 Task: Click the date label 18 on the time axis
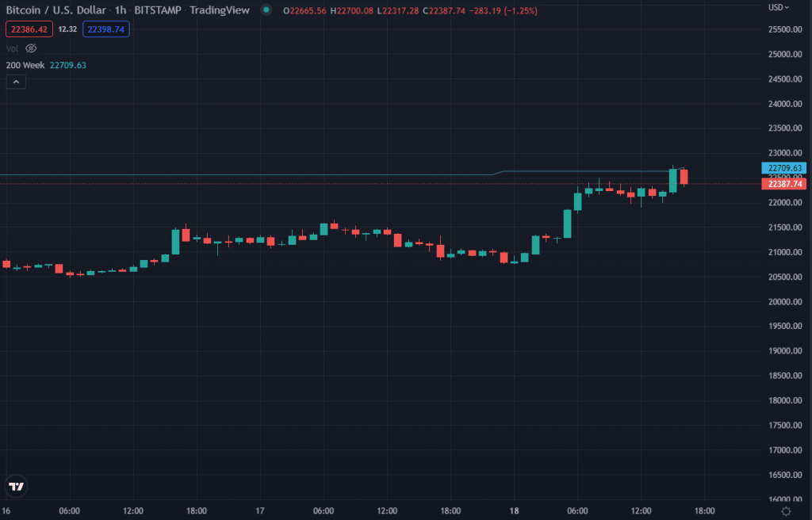click(514, 511)
